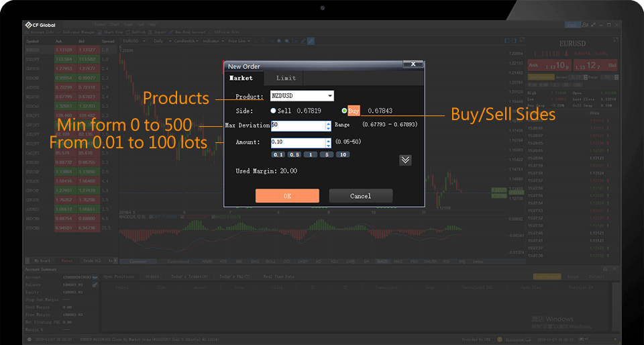
Task: Click the zoom-in magnifier chart icon
Action: pos(277,41)
